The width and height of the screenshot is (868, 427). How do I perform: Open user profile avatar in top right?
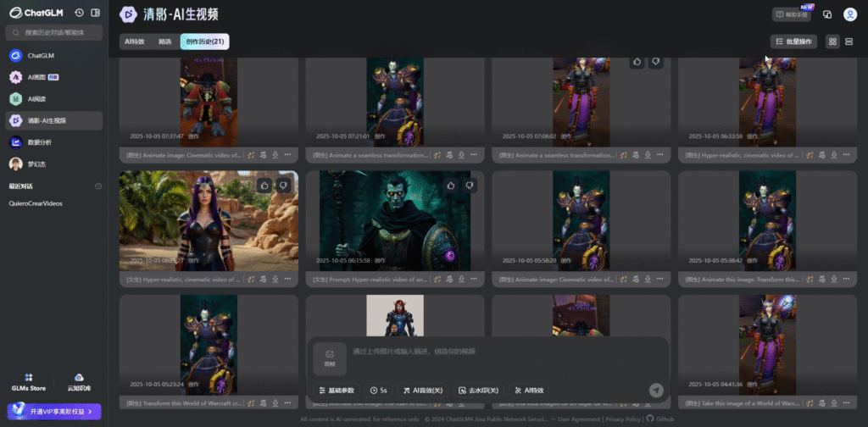[x=849, y=14]
